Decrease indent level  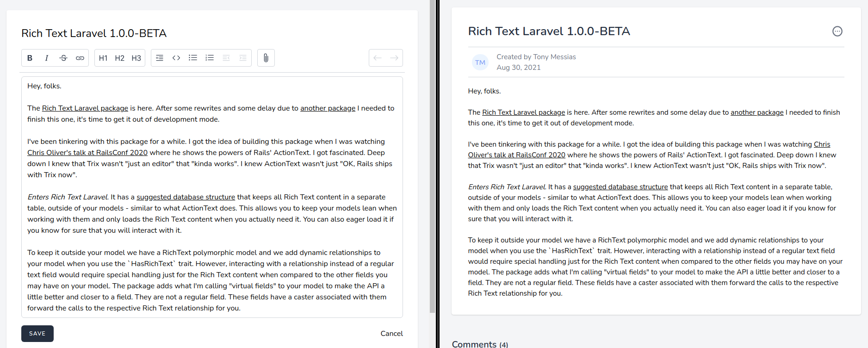point(226,58)
